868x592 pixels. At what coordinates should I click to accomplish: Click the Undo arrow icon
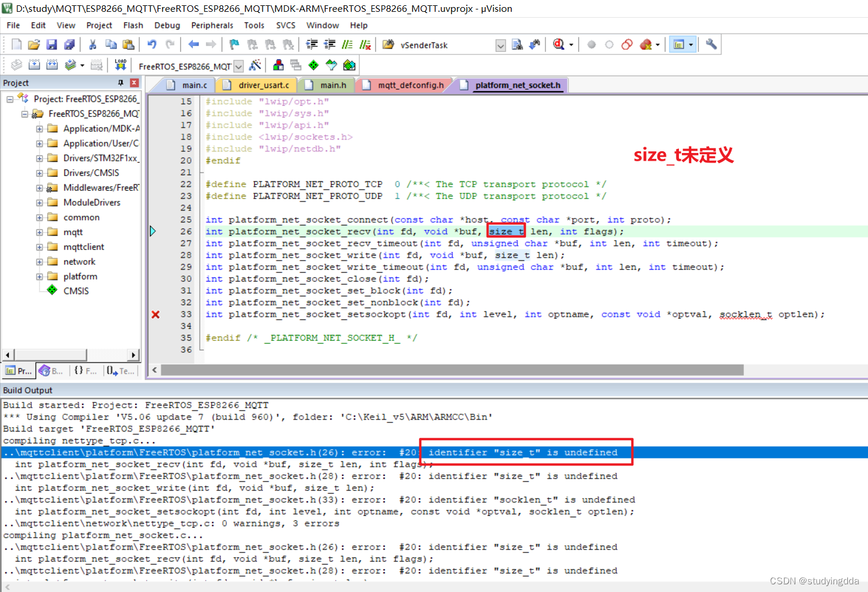pyautogui.click(x=152, y=44)
